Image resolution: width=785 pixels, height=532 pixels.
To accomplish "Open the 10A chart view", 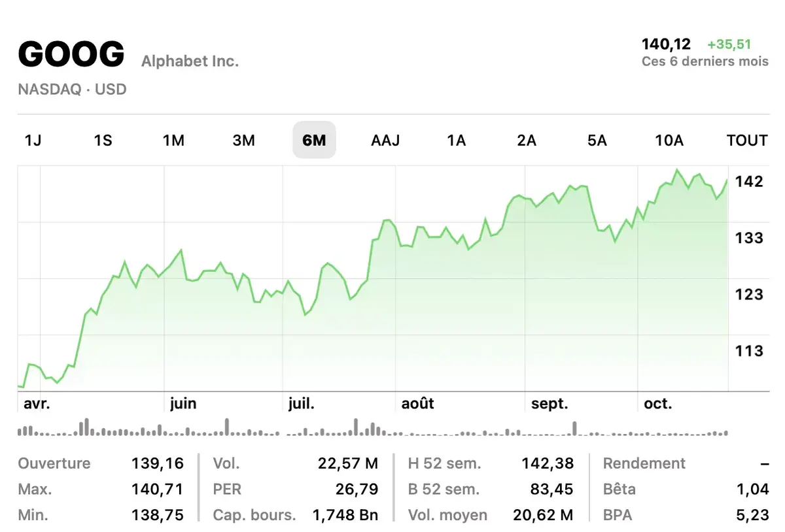I will tap(669, 140).
